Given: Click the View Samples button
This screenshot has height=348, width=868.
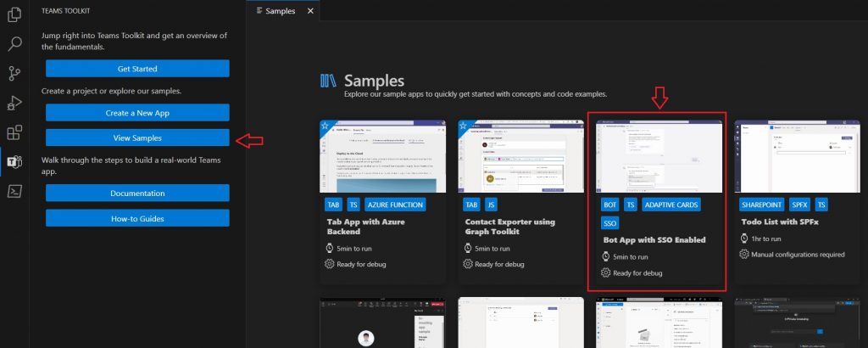Looking at the screenshot, I should (137, 138).
